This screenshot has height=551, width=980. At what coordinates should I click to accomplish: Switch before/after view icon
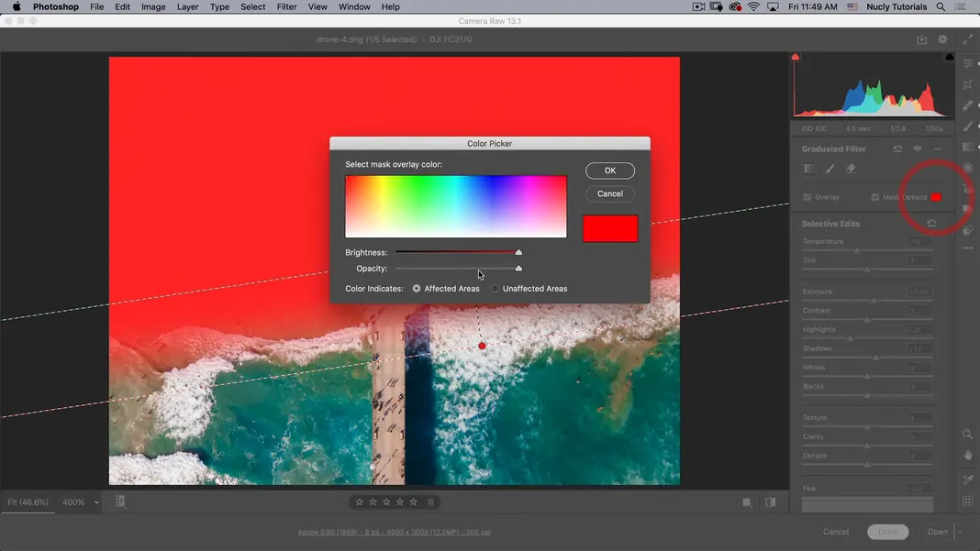click(x=770, y=502)
